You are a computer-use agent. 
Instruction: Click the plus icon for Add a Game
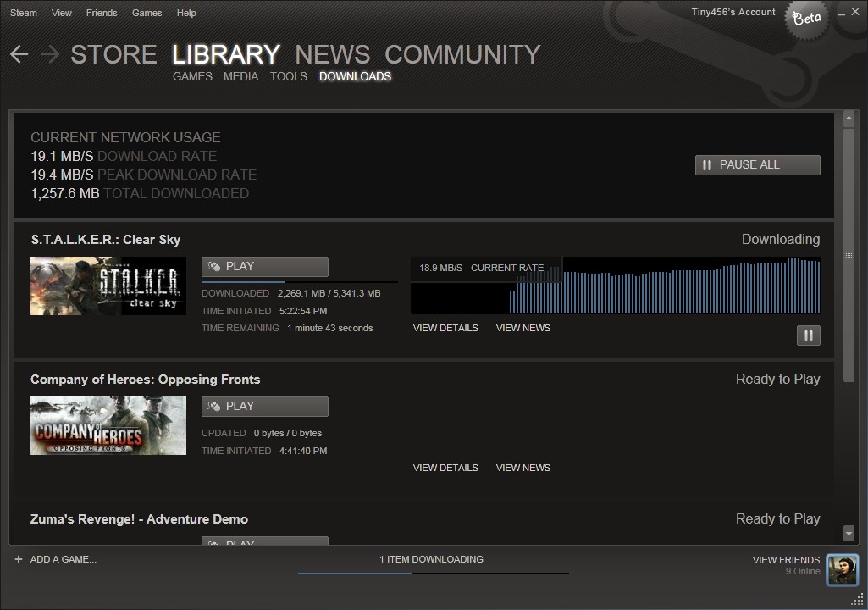pyautogui.click(x=19, y=559)
